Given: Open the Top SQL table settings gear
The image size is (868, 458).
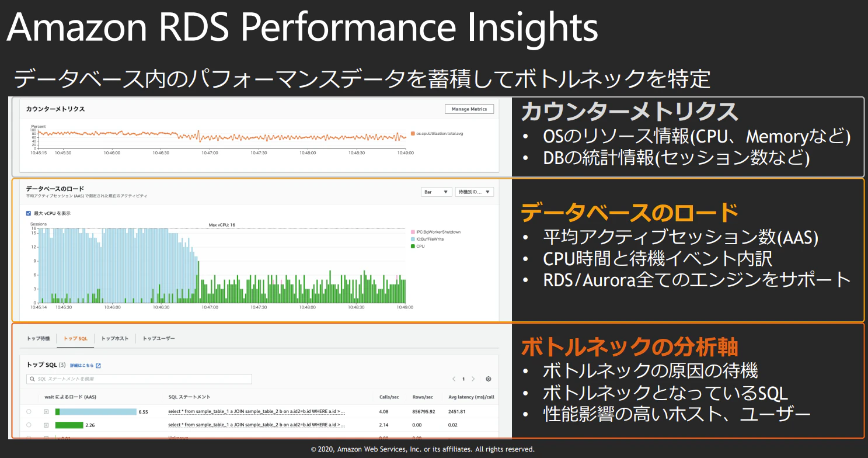Looking at the screenshot, I should pyautogui.click(x=488, y=379).
